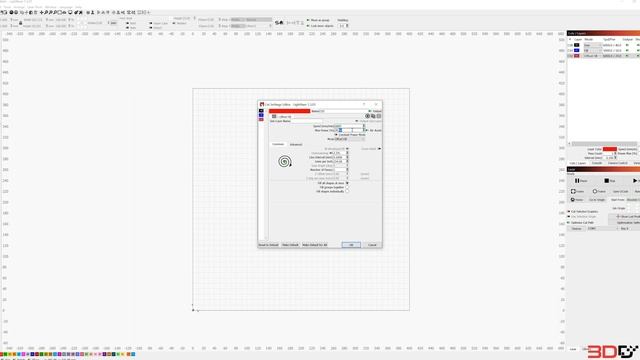Select the red layer 02 tab in dialog
The height and width of the screenshot is (360, 640).
tap(261, 120)
